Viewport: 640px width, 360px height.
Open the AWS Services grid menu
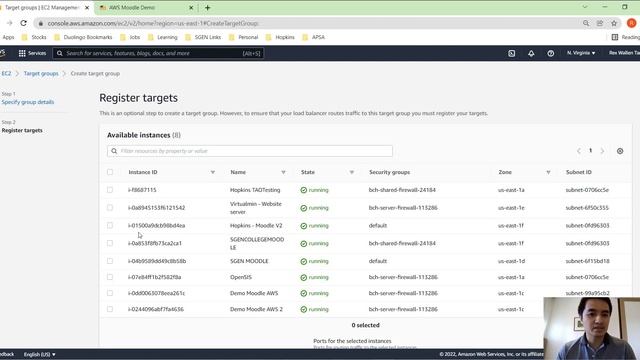pyautogui.click(x=22, y=53)
